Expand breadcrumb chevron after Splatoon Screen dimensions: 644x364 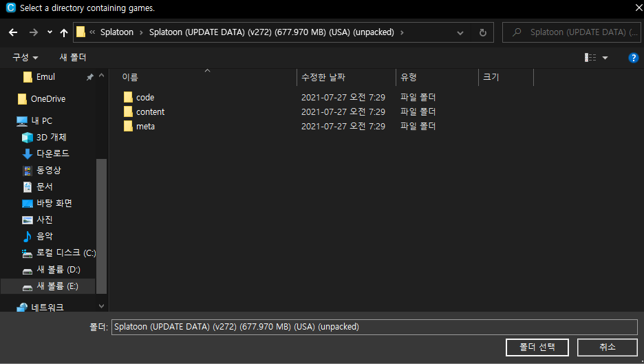coord(141,32)
